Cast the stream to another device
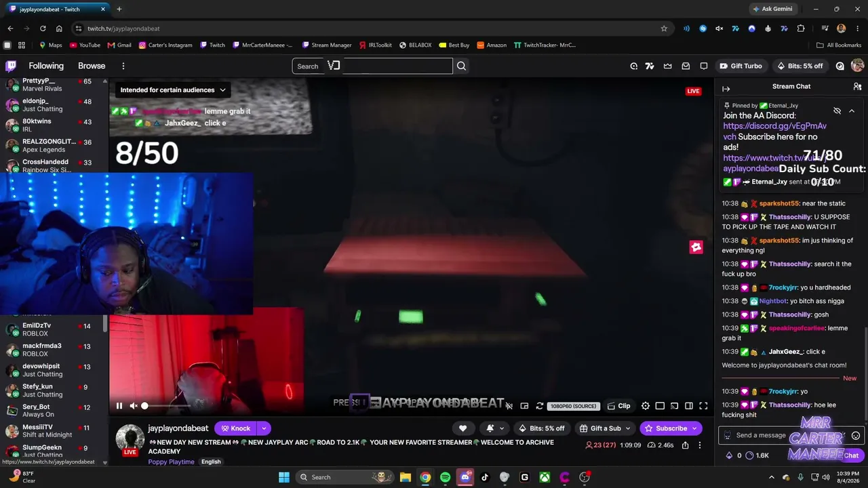This screenshot has width=868, height=488. 675,406
